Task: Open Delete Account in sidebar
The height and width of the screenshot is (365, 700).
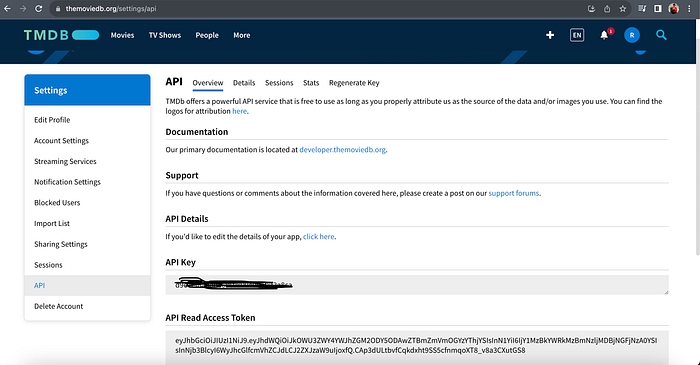Action: pyautogui.click(x=58, y=307)
